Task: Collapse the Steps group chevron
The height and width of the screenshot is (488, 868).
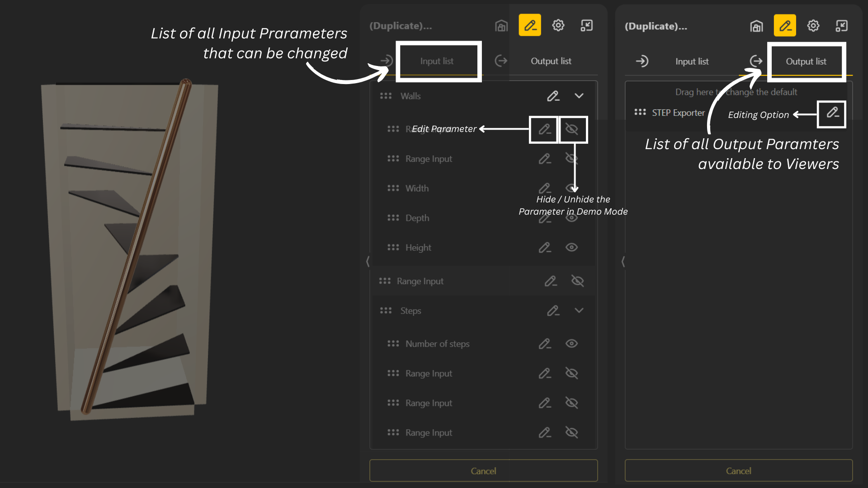Action: [579, 311]
